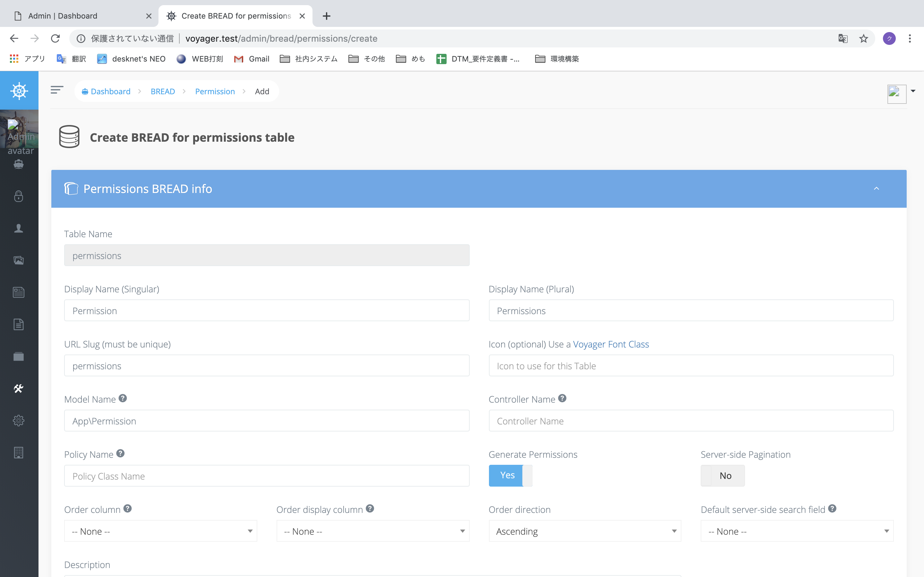Open the lock icon in sidebar
This screenshot has width=924, height=577.
[18, 196]
